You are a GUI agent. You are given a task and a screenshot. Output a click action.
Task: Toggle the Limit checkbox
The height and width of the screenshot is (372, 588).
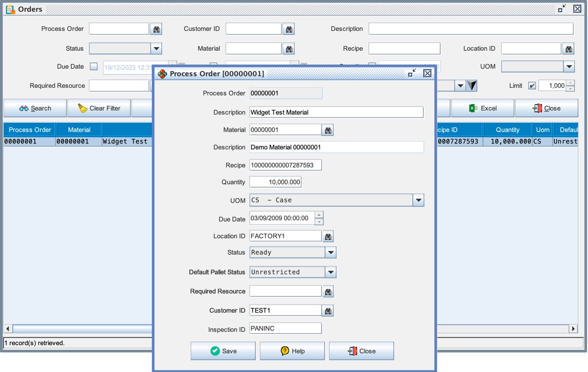coord(532,86)
